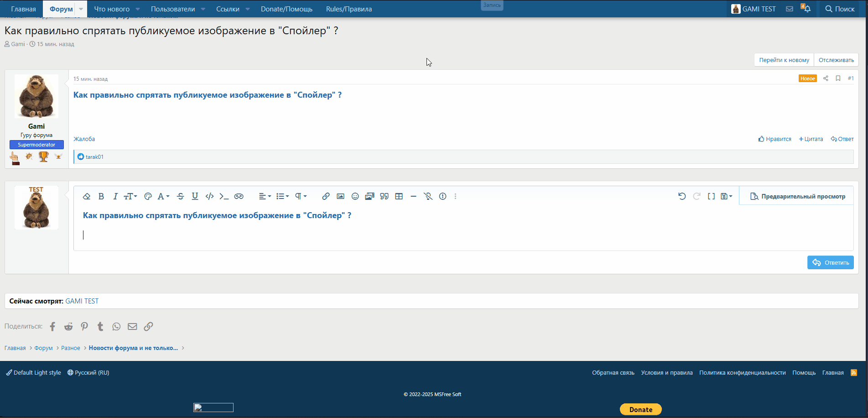Share thread via Facebook icon
868x418 pixels.
click(x=52, y=326)
